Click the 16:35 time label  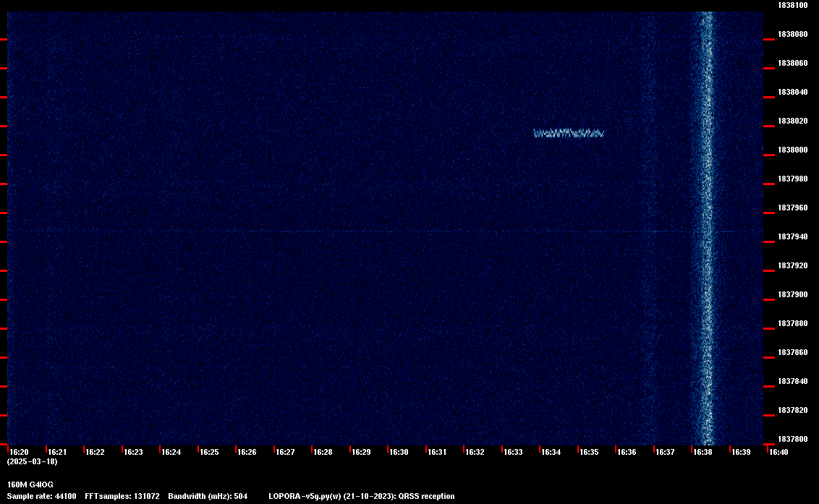tap(589, 452)
